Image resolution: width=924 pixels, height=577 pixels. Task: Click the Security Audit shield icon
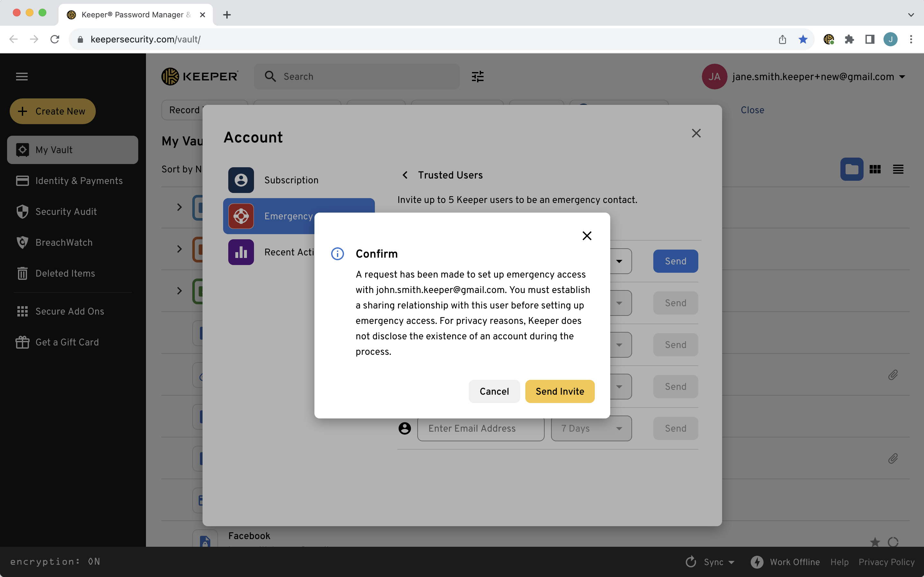point(23,211)
